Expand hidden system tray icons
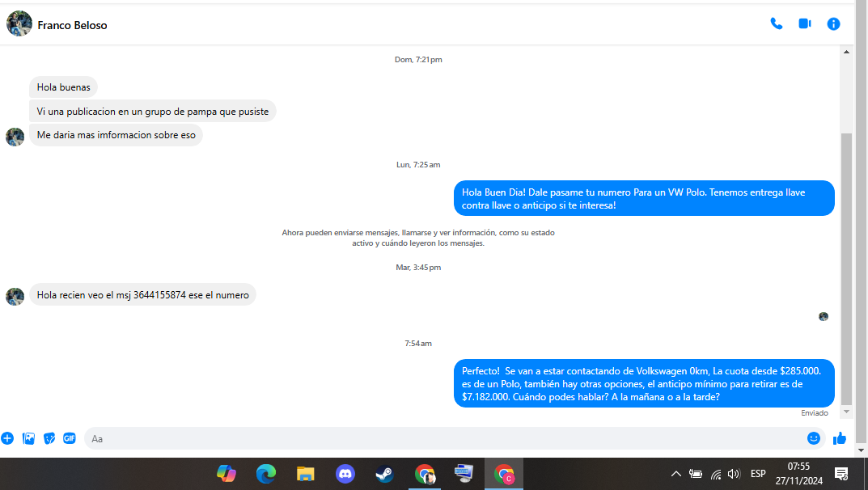Screen dimensions: 868x490 pos(676,474)
